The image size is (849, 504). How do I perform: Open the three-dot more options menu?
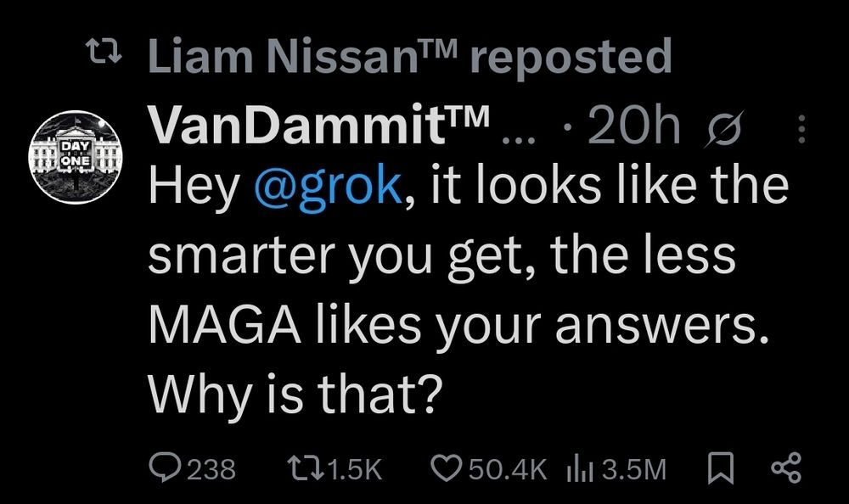pos(802,129)
